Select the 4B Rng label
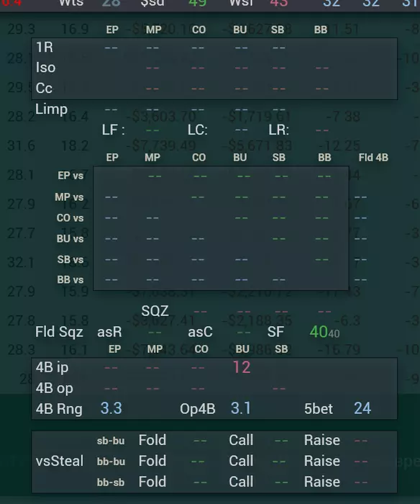420x504 pixels. pyautogui.click(x=59, y=409)
